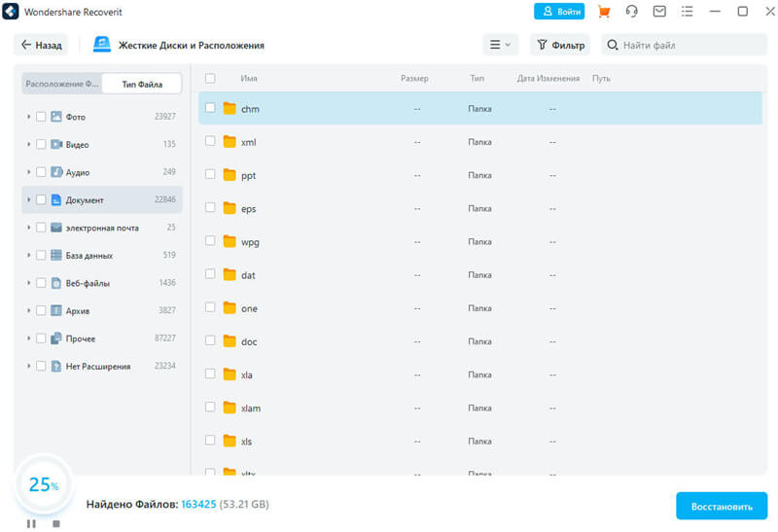The width and height of the screenshot is (778, 532).
Task: Click the shopping cart icon
Action: click(604, 12)
